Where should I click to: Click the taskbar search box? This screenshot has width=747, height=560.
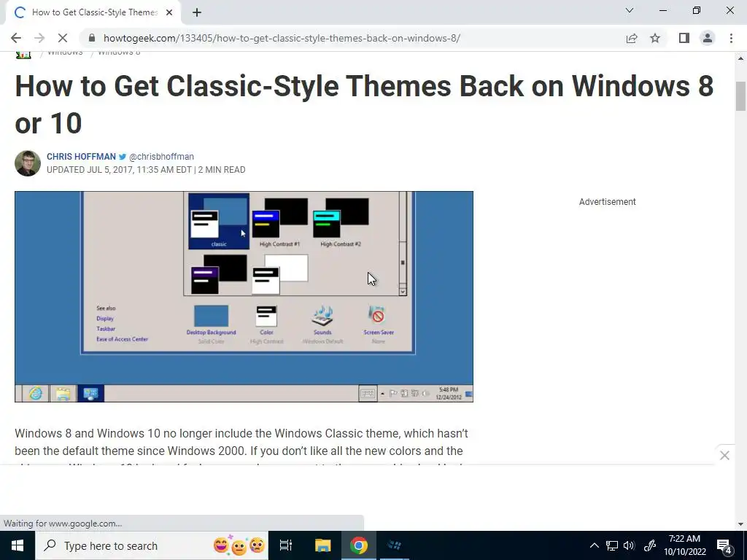pyautogui.click(x=152, y=545)
